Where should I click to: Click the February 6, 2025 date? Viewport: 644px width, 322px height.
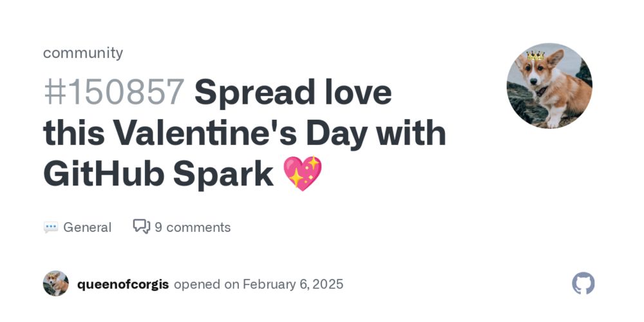coord(293,284)
